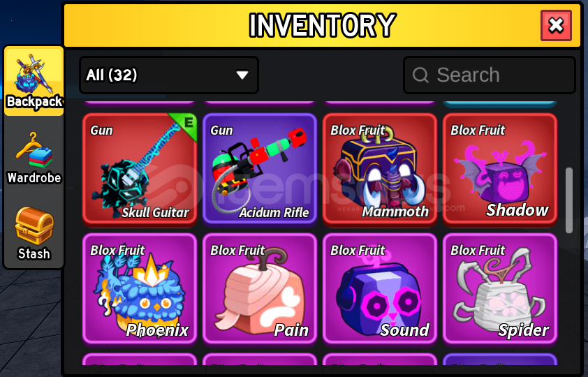Select the Phoenix Blox Fruit
The image size is (588, 377).
click(140, 288)
